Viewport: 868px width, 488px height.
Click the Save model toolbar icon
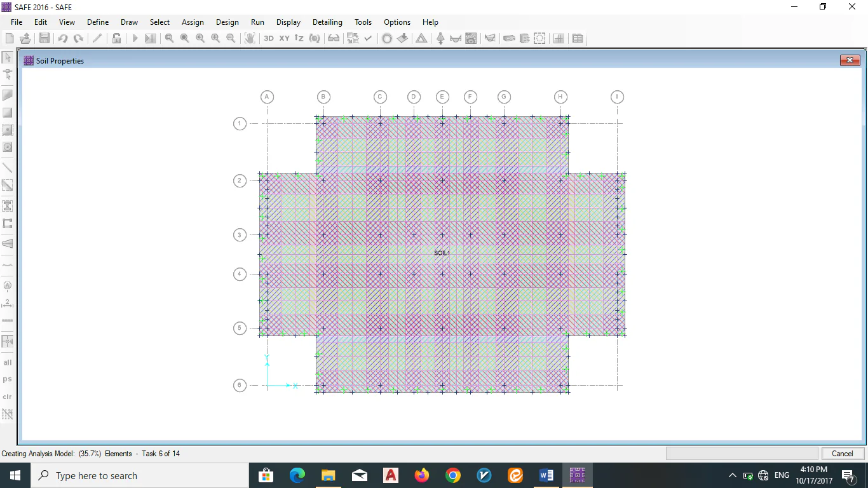click(44, 38)
